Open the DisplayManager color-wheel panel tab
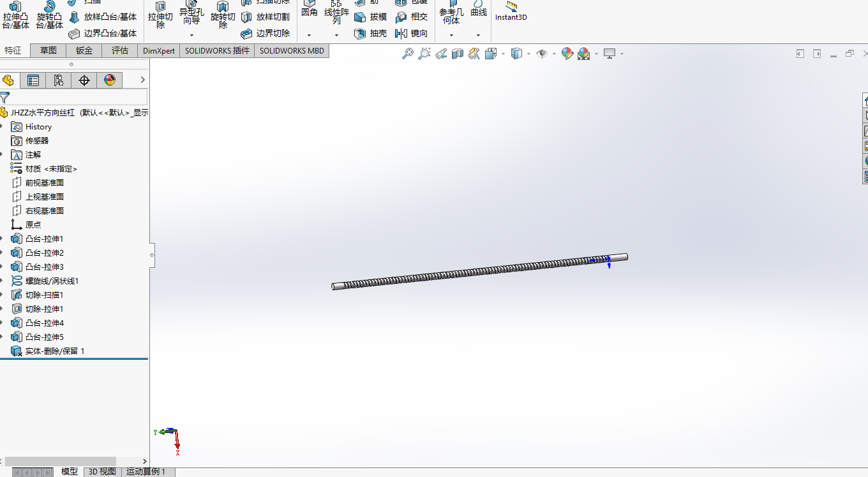 coord(110,80)
